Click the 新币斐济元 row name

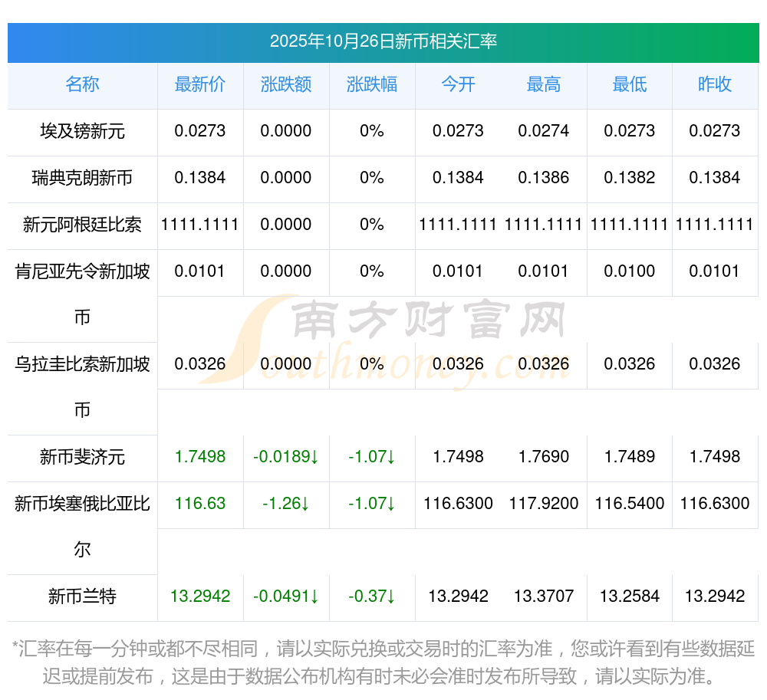coord(82,458)
